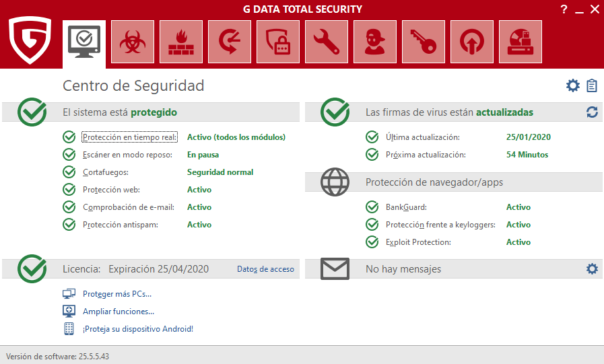Open the Exploit Protection option
The image size is (604, 364).
418,242
